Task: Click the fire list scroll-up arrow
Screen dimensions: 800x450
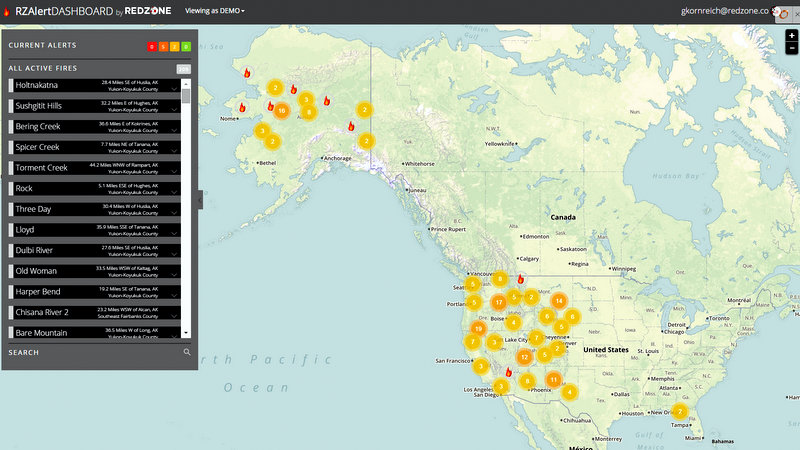Action: (x=186, y=83)
